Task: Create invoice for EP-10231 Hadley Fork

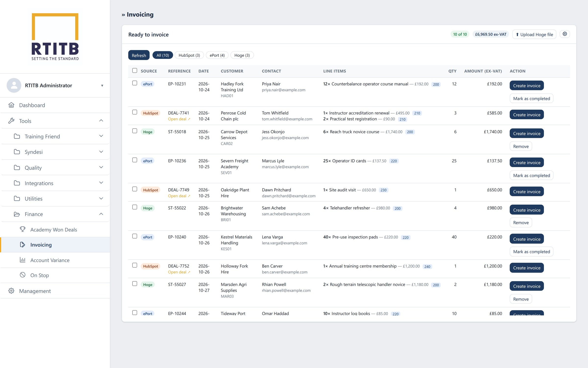Action: pyautogui.click(x=527, y=86)
